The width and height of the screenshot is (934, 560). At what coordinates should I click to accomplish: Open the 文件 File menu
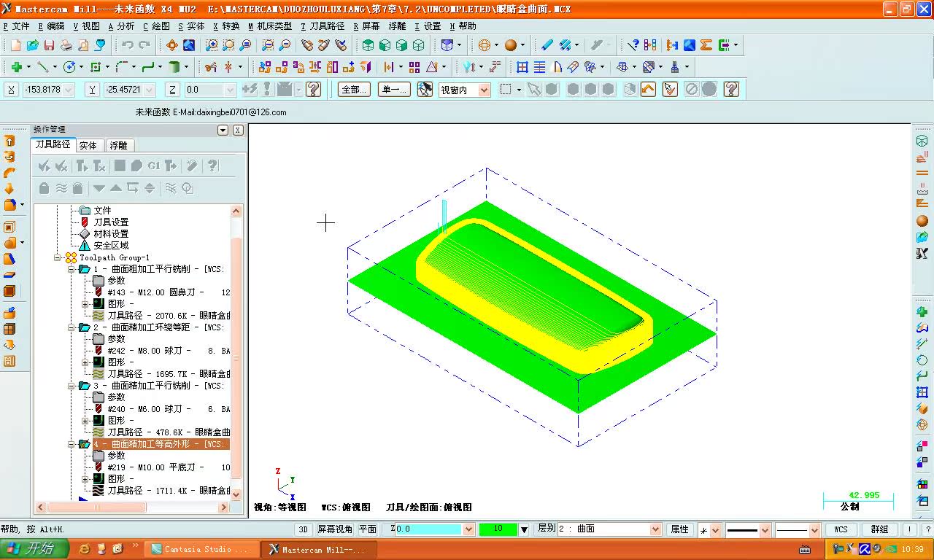(16, 26)
